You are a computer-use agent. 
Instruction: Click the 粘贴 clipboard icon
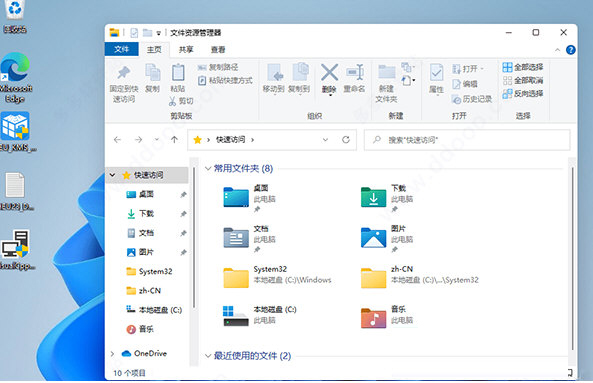(x=178, y=78)
